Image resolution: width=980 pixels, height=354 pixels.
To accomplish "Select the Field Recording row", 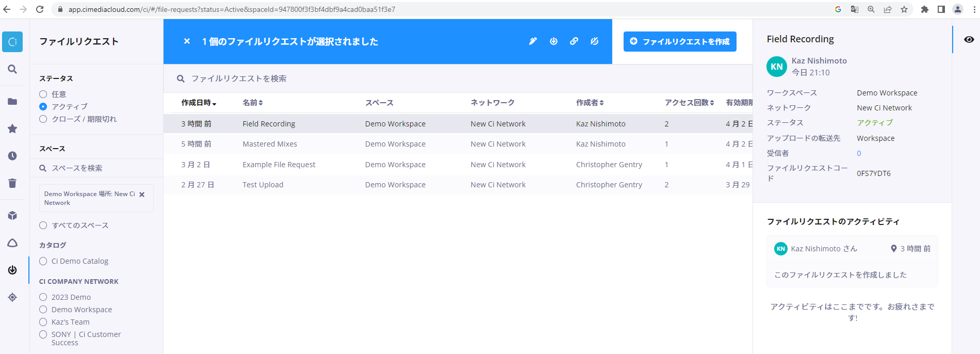I will [458, 124].
